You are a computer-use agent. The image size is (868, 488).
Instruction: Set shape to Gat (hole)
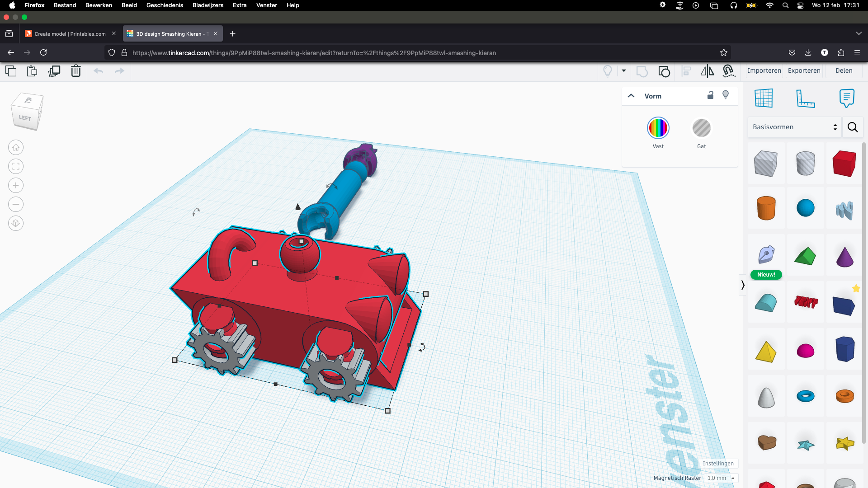click(x=702, y=128)
